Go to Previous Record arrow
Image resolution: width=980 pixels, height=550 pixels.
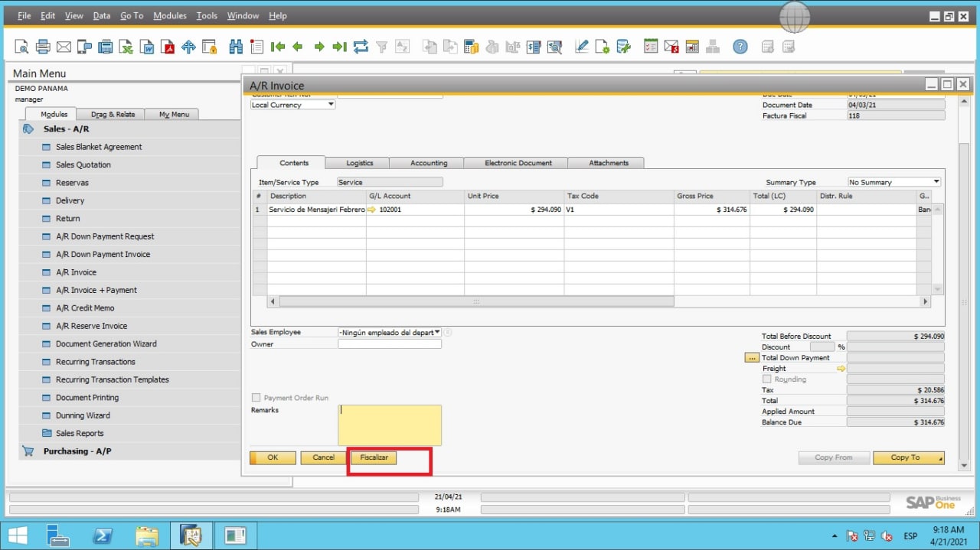(298, 47)
